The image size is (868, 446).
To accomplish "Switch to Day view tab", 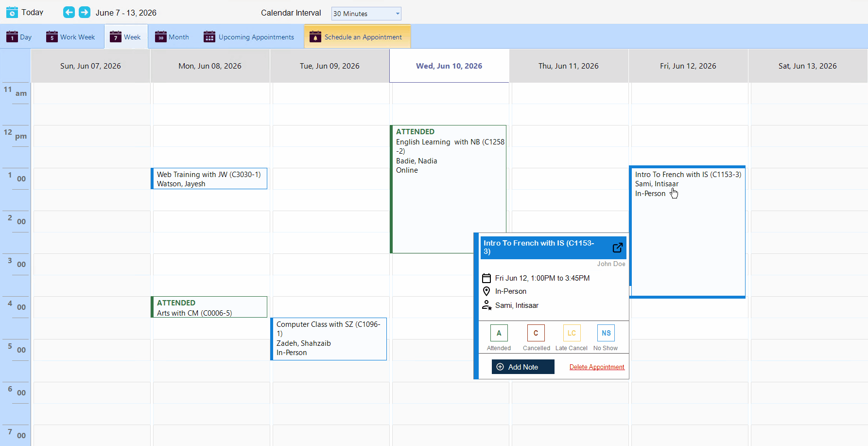I will tap(19, 37).
